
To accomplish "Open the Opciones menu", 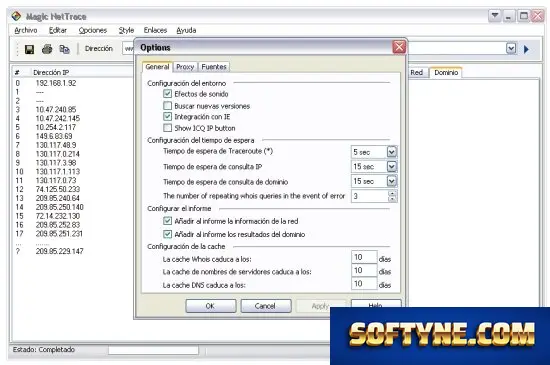I will [x=93, y=31].
